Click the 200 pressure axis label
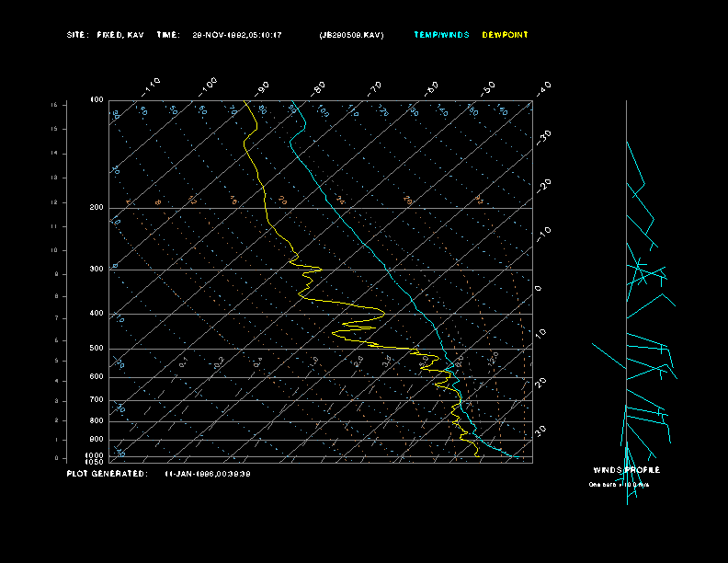728x563 pixels. coord(97,208)
